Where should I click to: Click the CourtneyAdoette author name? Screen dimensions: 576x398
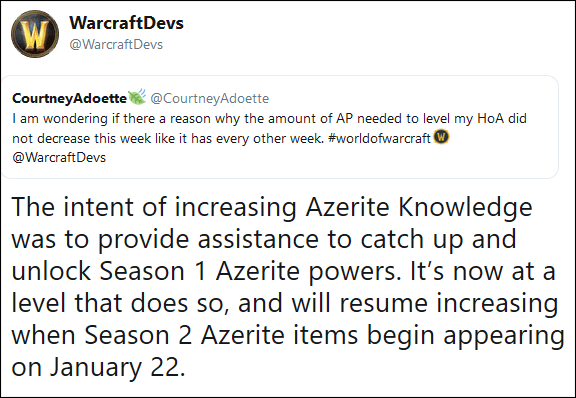(x=69, y=98)
